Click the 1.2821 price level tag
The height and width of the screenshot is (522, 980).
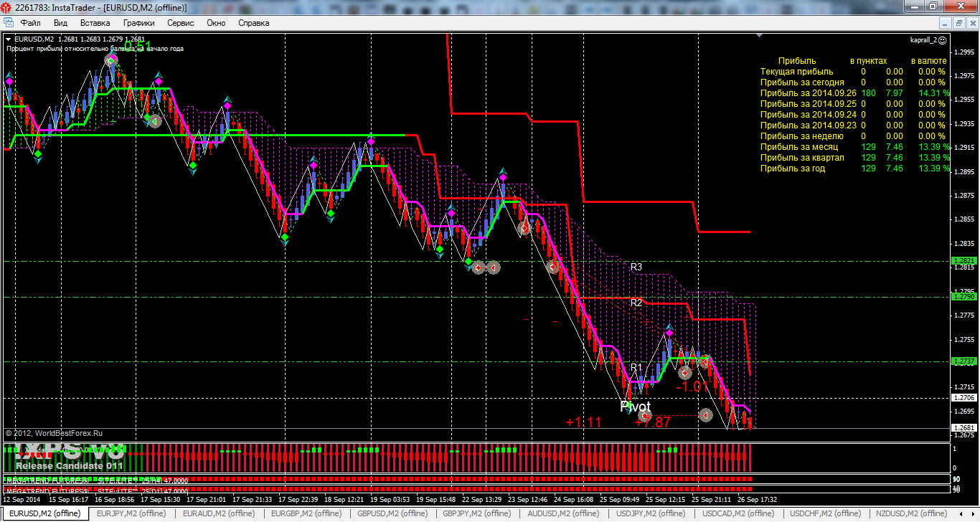963,261
